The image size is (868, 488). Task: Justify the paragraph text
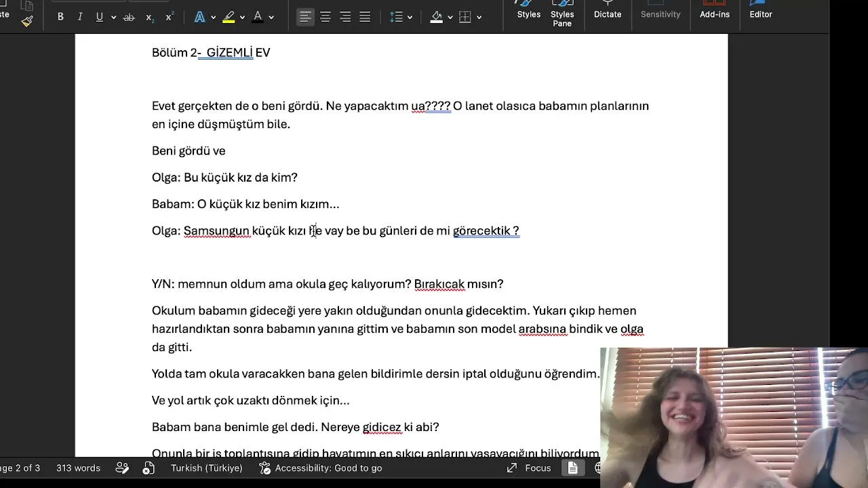365,17
